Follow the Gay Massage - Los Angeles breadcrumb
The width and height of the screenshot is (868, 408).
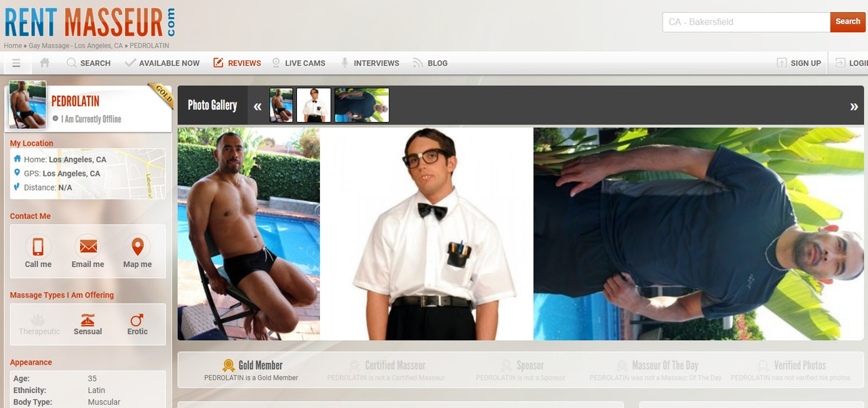tap(75, 46)
